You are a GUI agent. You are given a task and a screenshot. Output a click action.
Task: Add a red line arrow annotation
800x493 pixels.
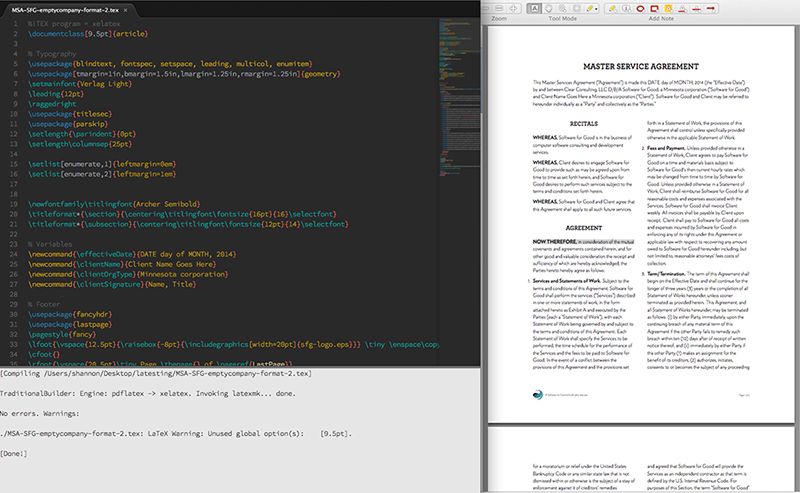click(710, 8)
